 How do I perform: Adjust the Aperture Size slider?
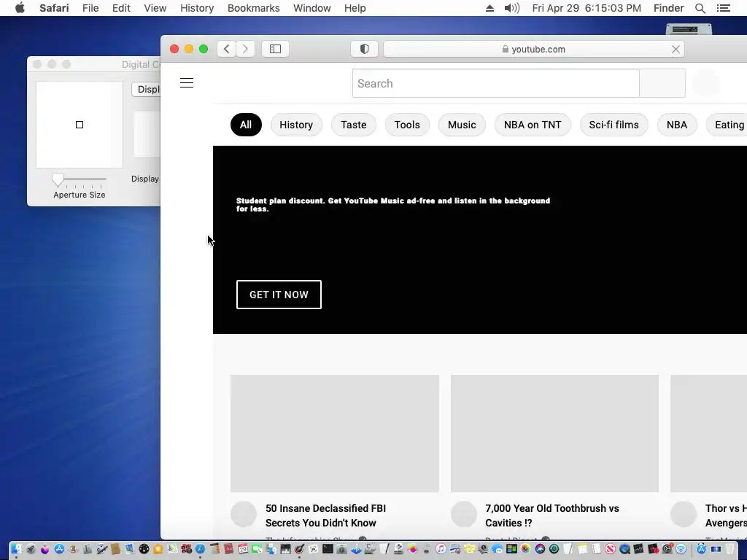point(58,179)
